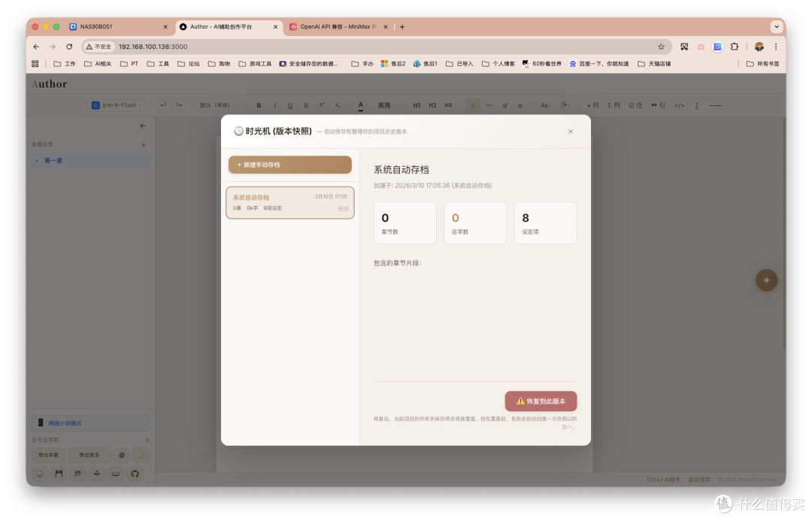The width and height of the screenshot is (812, 521).
Task: Select the 系统自动存档 snapshot entry
Action: click(290, 202)
